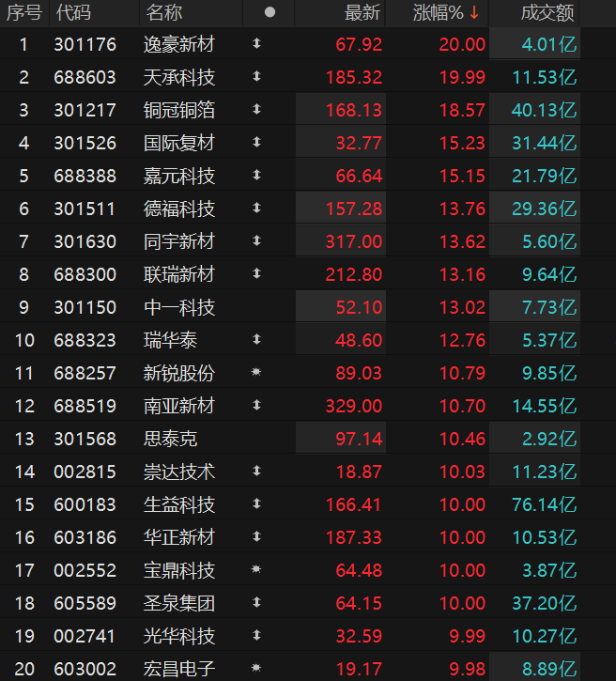Click latest price 185.32

[354, 77]
